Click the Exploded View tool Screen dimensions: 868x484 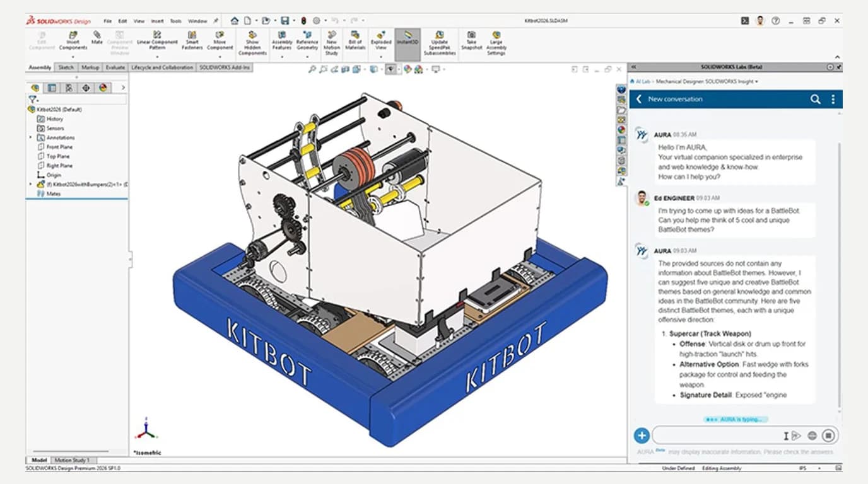click(x=380, y=40)
